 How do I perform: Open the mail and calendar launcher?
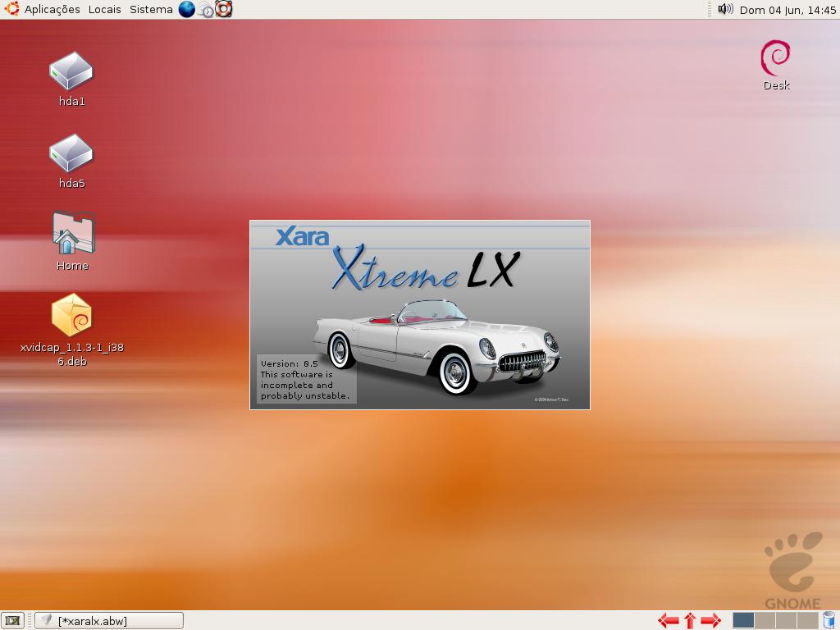[205, 10]
